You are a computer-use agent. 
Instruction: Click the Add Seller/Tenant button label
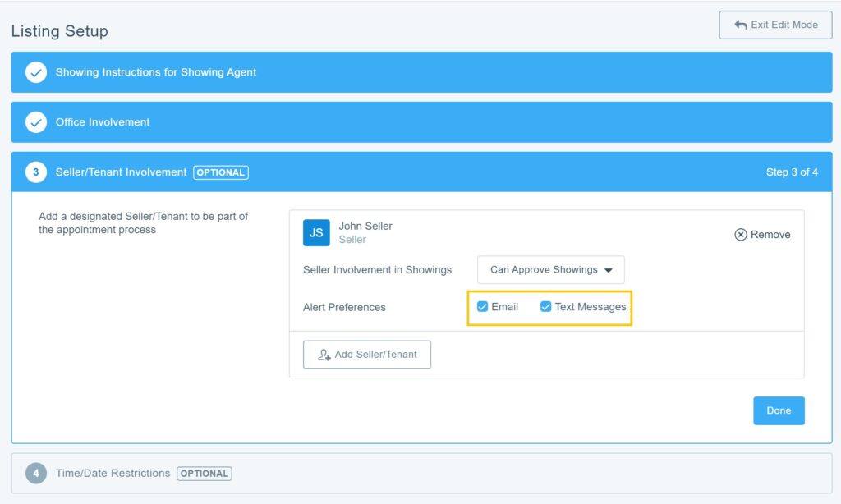coord(375,355)
